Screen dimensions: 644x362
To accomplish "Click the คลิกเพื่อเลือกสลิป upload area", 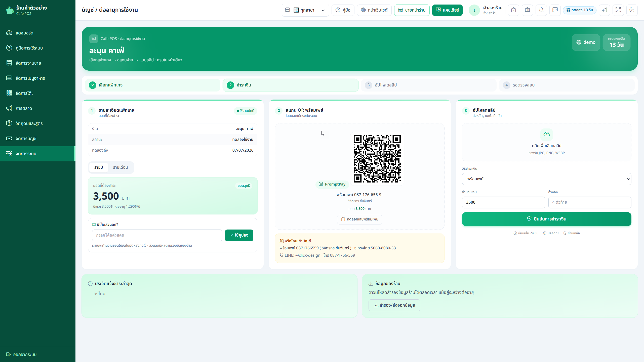I will (547, 143).
